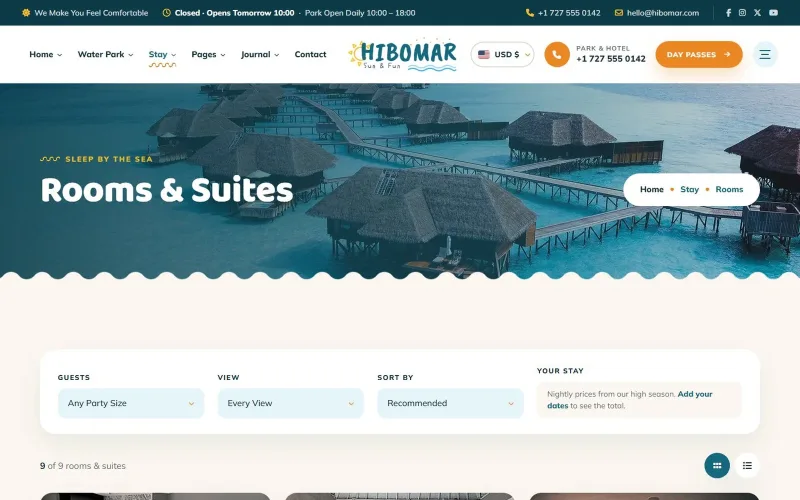The width and height of the screenshot is (800, 500).
Task: Open the Contact page
Action: [x=310, y=54]
